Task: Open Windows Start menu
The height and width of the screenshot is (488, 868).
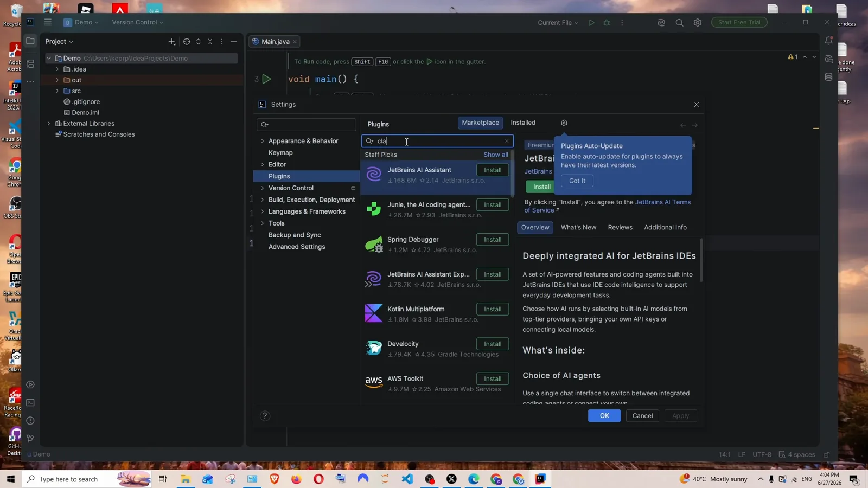Action: [x=10, y=479]
